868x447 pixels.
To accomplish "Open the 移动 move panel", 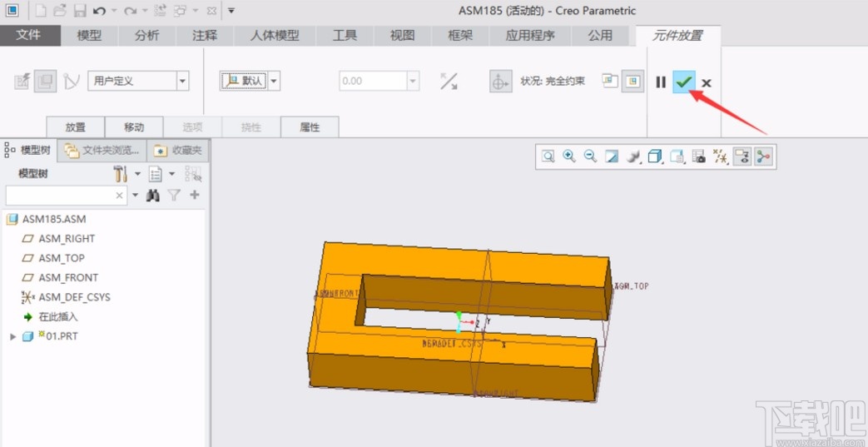I will (134, 127).
